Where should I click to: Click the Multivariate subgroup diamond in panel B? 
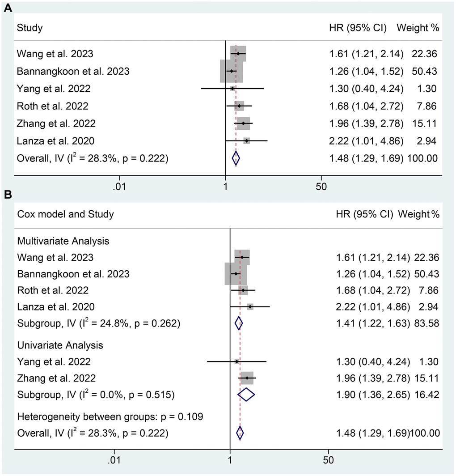(x=239, y=323)
